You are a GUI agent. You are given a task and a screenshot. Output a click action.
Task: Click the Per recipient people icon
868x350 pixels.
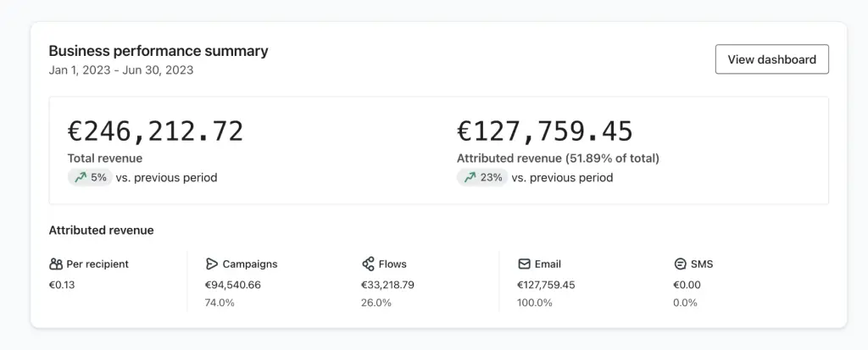click(x=56, y=264)
